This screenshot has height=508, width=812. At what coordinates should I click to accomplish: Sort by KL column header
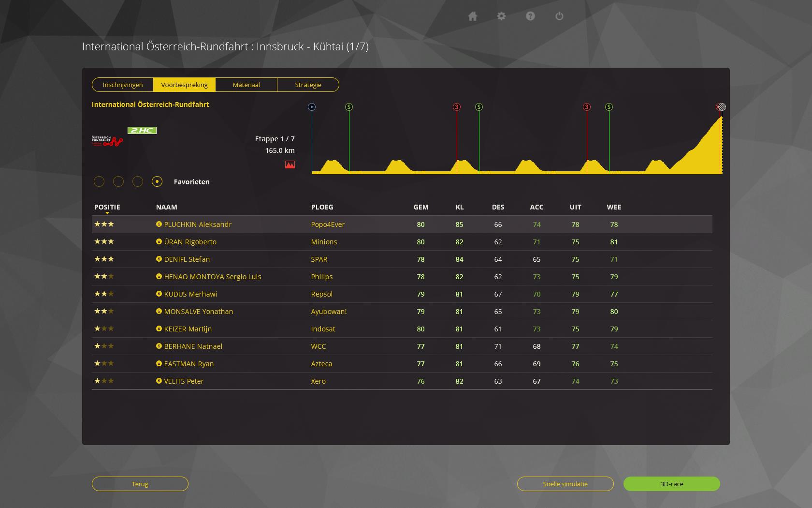pos(460,207)
